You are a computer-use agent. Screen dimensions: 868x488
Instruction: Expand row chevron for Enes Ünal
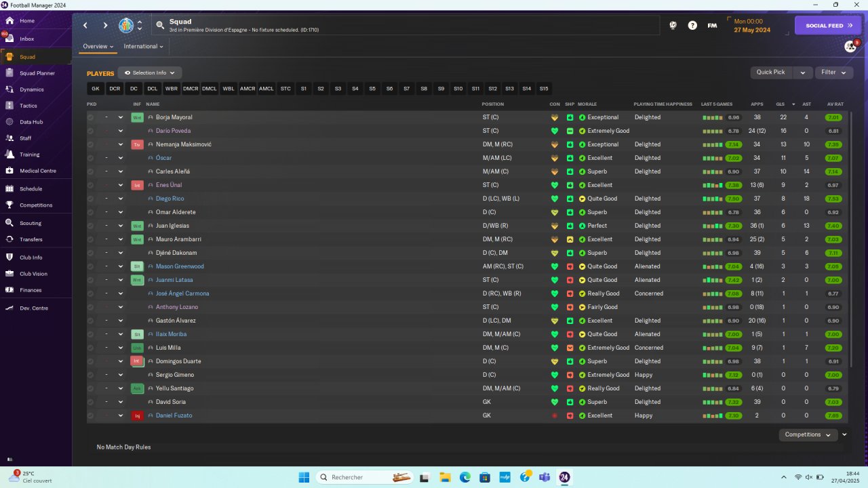pyautogui.click(x=121, y=185)
